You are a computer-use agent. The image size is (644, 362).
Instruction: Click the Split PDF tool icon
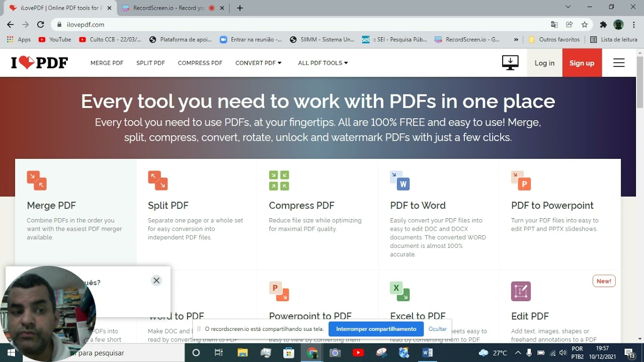click(x=158, y=180)
